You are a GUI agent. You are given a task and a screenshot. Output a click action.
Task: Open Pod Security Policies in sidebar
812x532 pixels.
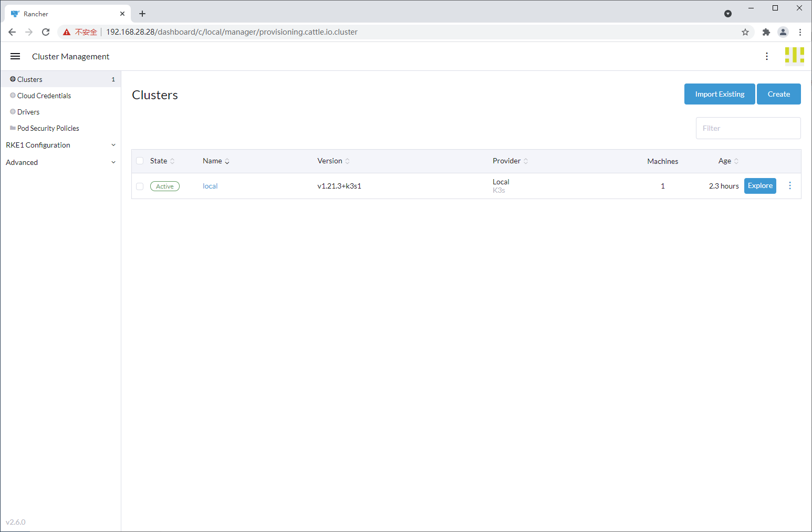[60, 128]
